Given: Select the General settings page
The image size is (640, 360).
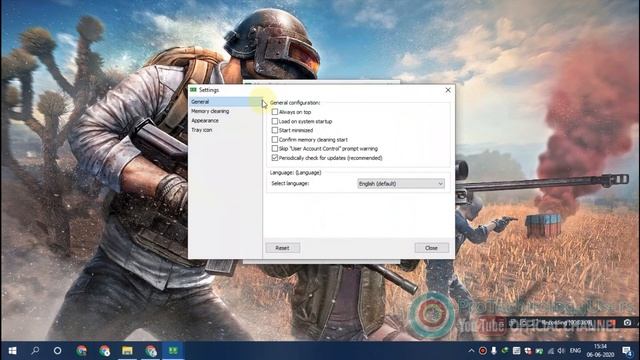Looking at the screenshot, I should click(x=225, y=102).
